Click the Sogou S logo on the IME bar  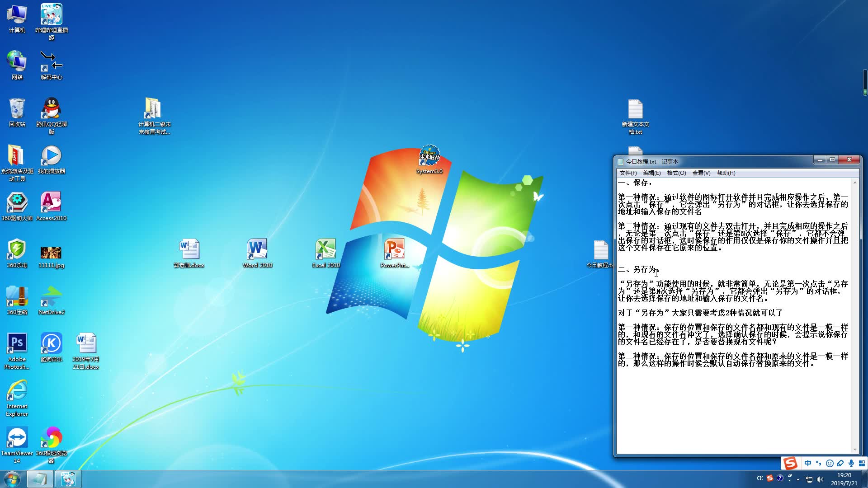(790, 463)
